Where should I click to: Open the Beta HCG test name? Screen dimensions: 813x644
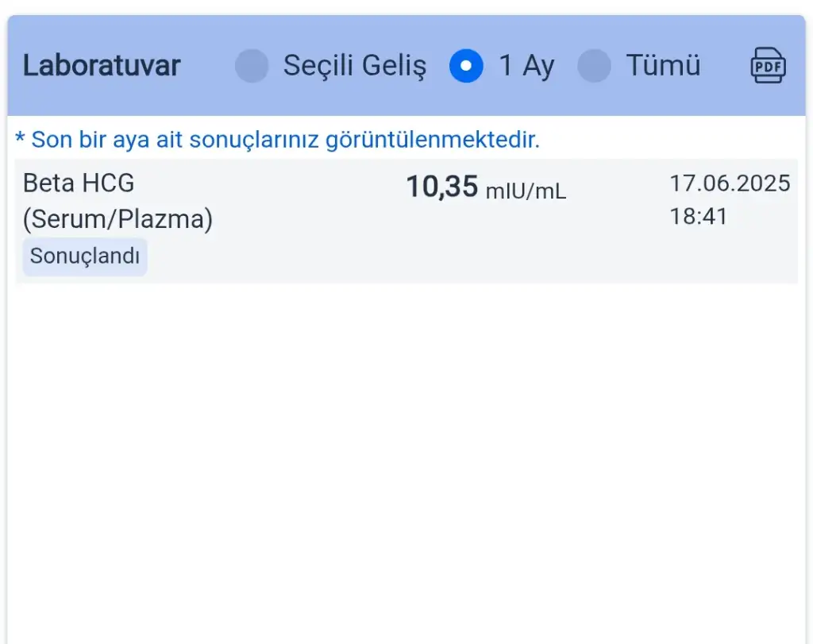pos(79,183)
